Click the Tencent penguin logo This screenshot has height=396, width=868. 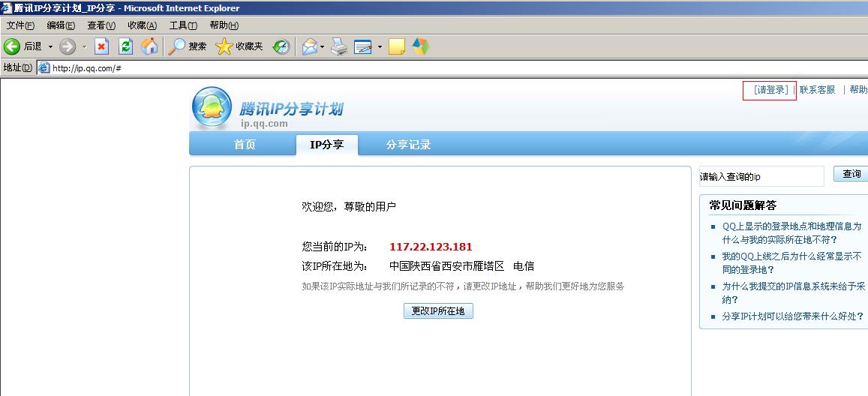click(212, 109)
